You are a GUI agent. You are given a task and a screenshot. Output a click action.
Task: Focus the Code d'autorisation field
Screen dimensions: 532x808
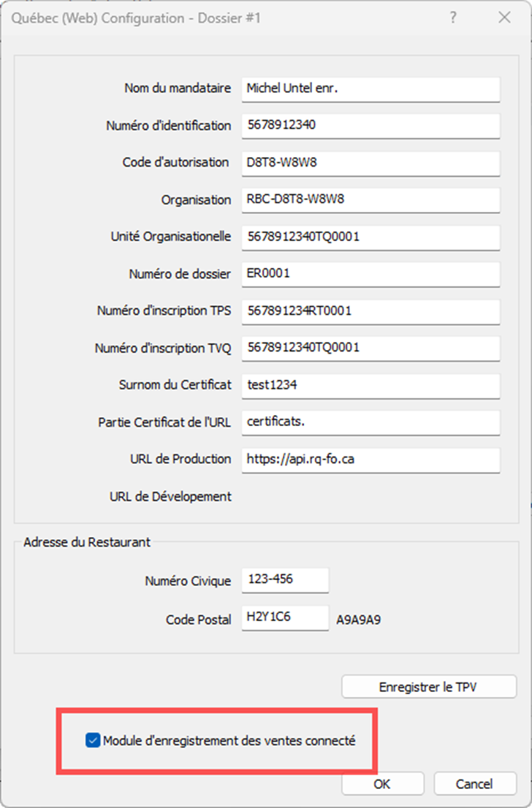click(370, 164)
